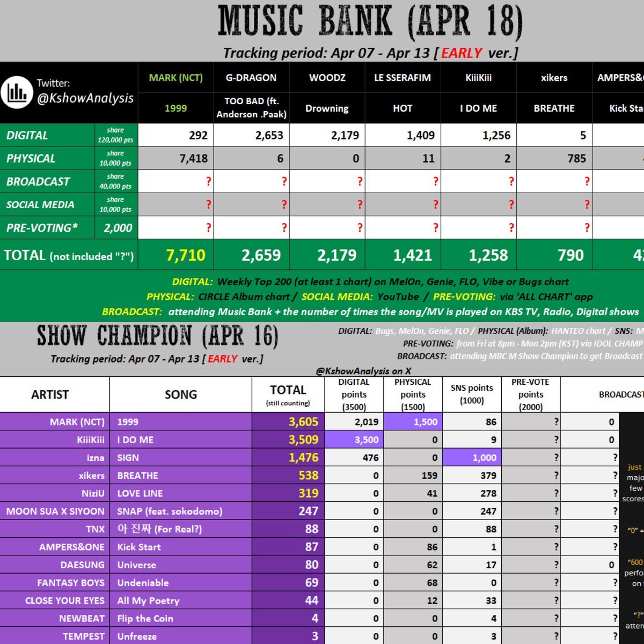Click the digital score 1,409 for LE SSERAFIM
The width and height of the screenshot is (644, 644).
(421, 136)
